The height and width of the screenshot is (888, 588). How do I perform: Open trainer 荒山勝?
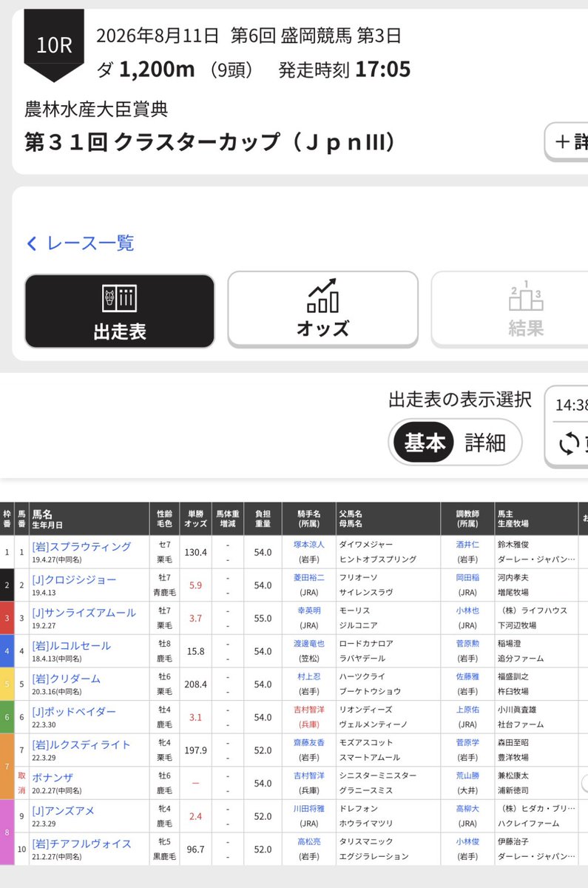[x=467, y=776]
